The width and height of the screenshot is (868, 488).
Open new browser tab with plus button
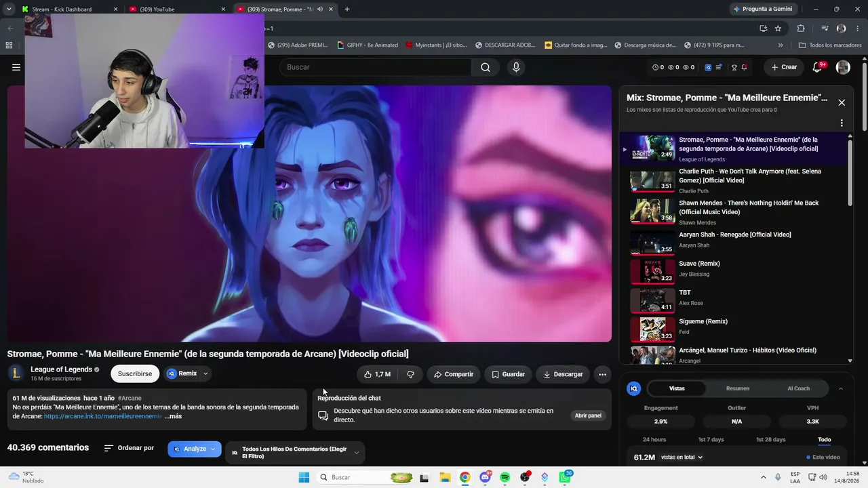point(347,9)
